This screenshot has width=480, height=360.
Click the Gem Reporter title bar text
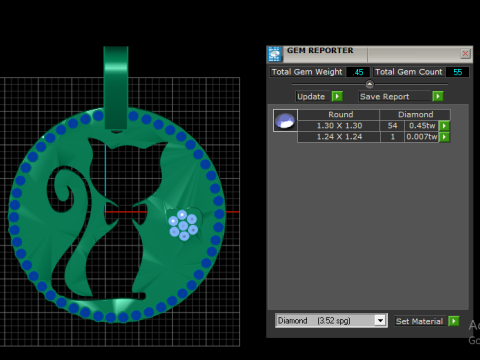tap(320, 50)
